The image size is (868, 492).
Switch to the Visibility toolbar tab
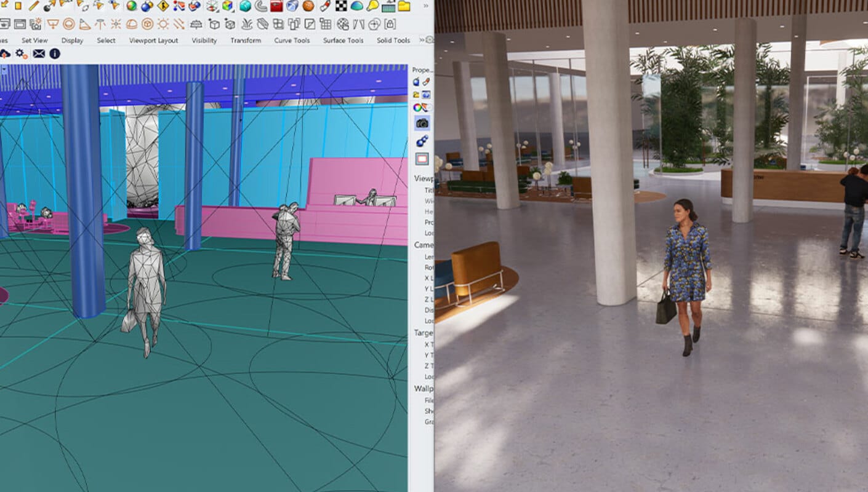pyautogui.click(x=204, y=41)
